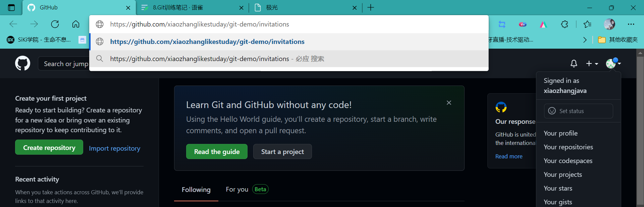The width and height of the screenshot is (644, 207).
Task: Open Your gists menu item
Action: click(578, 202)
